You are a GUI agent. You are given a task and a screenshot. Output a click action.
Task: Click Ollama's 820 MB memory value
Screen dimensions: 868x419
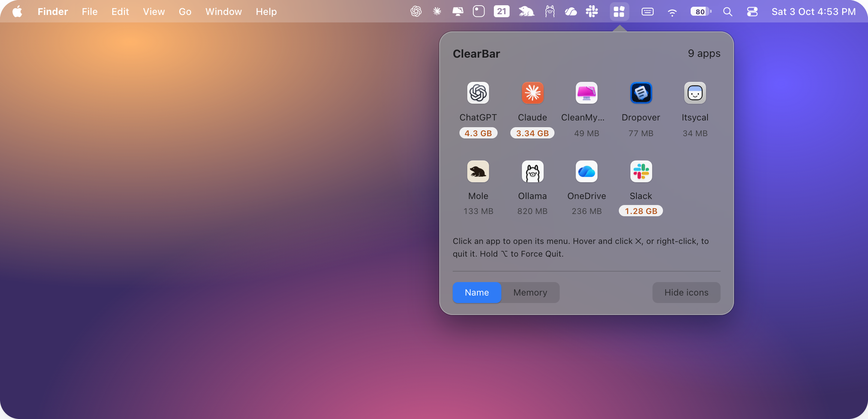tap(532, 211)
